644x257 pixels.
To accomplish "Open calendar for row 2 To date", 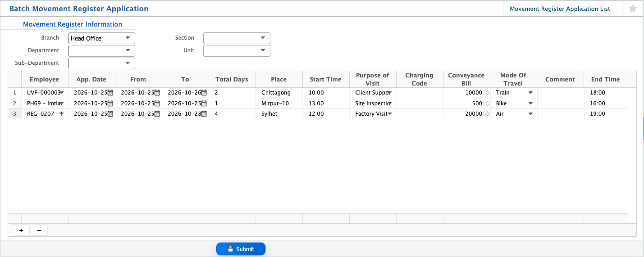I will pos(204,103).
